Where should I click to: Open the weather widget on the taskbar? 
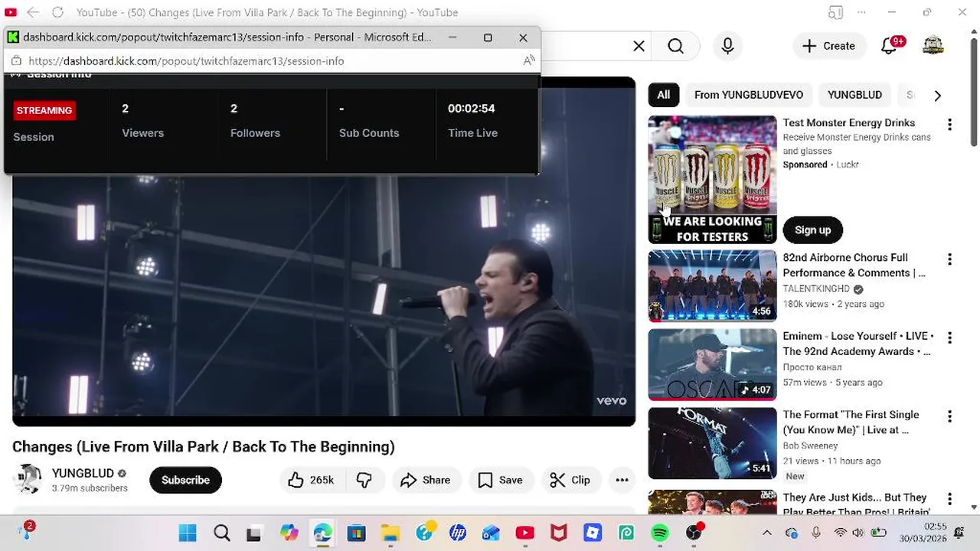28,531
